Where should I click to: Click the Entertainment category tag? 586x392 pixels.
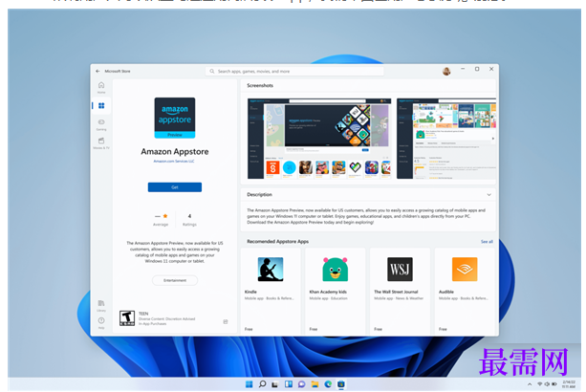tap(175, 280)
